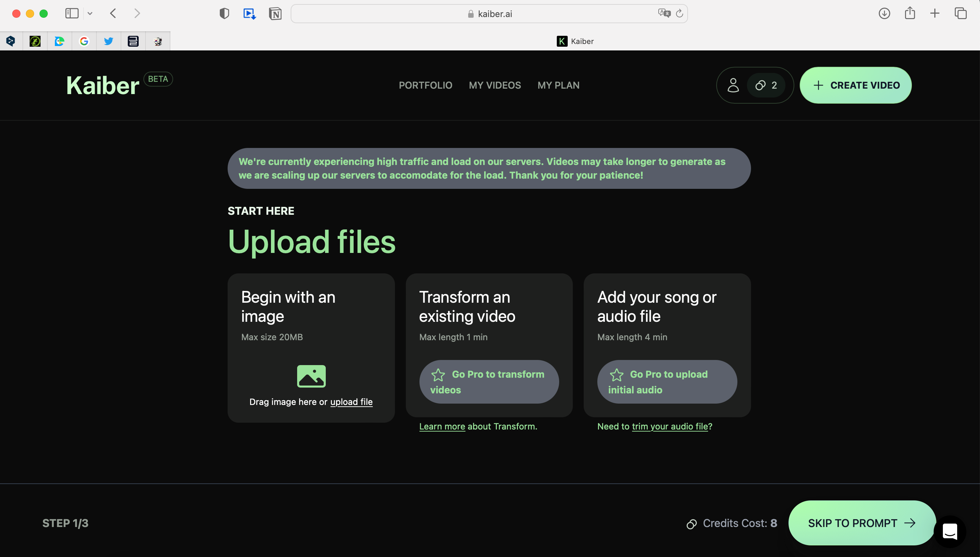Click the upload file link

(x=351, y=402)
